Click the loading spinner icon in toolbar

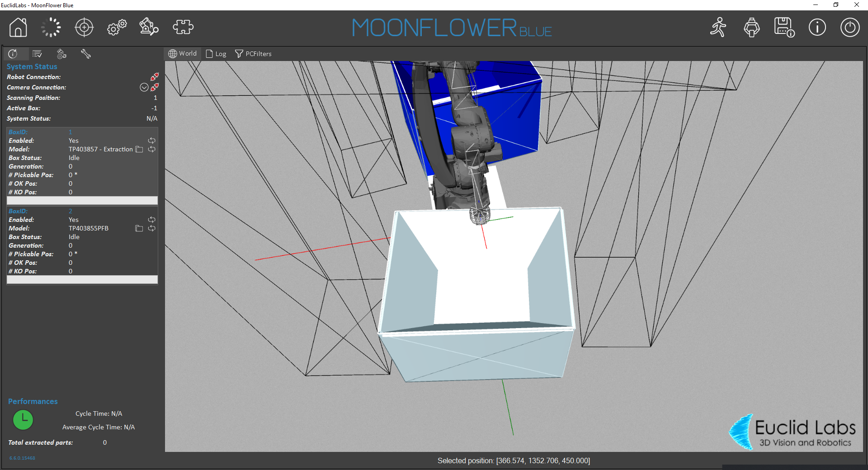point(51,27)
